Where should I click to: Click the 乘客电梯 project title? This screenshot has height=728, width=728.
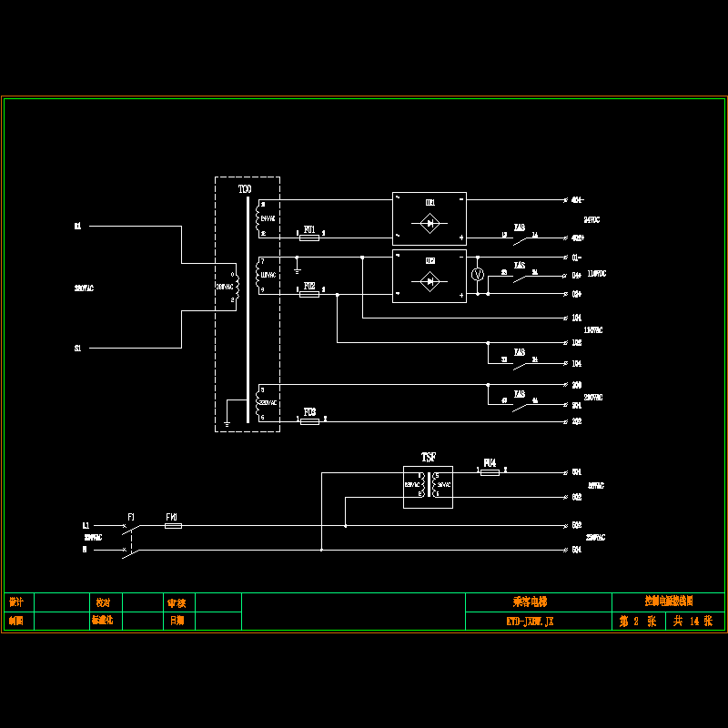pyautogui.click(x=531, y=602)
